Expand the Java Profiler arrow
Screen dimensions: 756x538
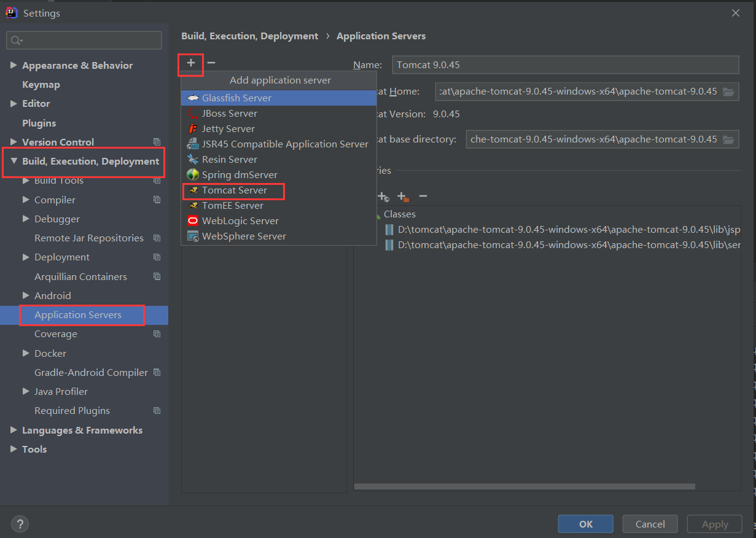(26, 391)
